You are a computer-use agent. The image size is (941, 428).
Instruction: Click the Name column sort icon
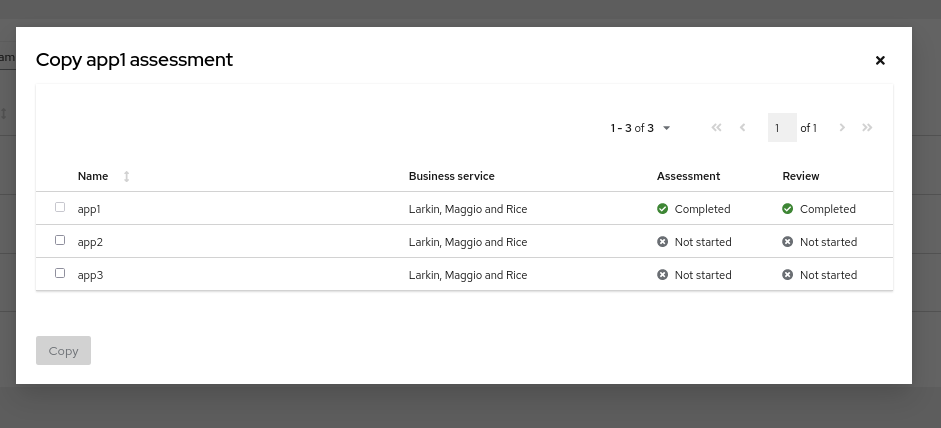coord(127,176)
